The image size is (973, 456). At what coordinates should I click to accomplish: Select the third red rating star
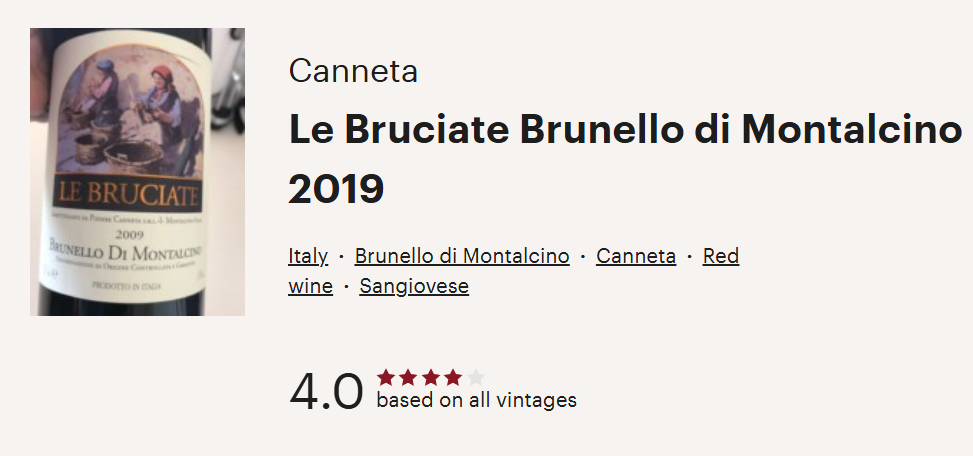pos(430,377)
